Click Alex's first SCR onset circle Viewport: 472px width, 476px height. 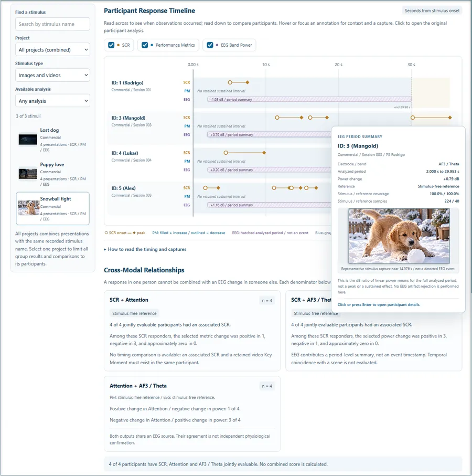click(x=206, y=188)
